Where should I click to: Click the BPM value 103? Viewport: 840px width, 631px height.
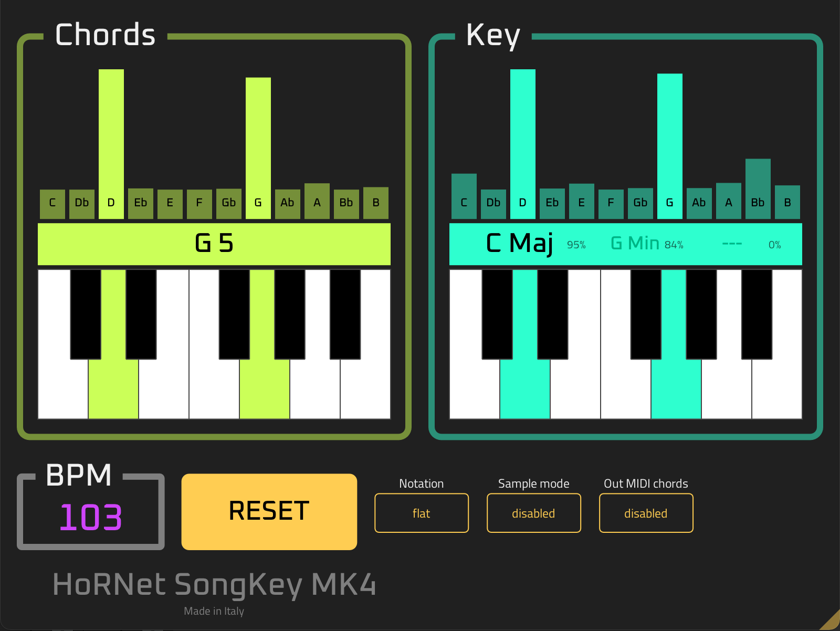pyautogui.click(x=91, y=517)
